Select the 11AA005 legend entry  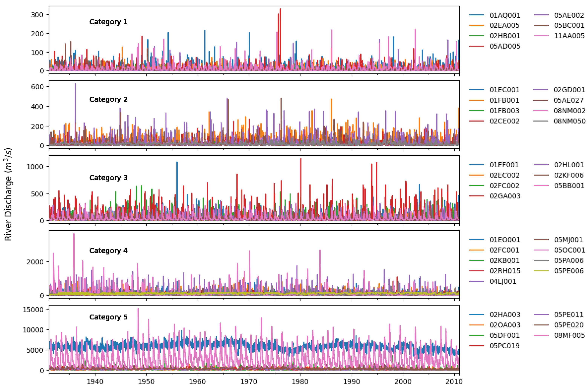click(x=569, y=36)
